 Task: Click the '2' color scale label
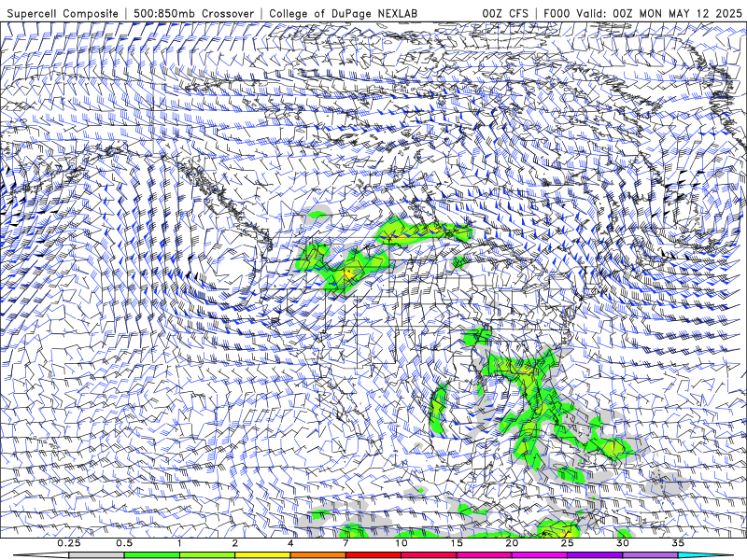coord(235,543)
